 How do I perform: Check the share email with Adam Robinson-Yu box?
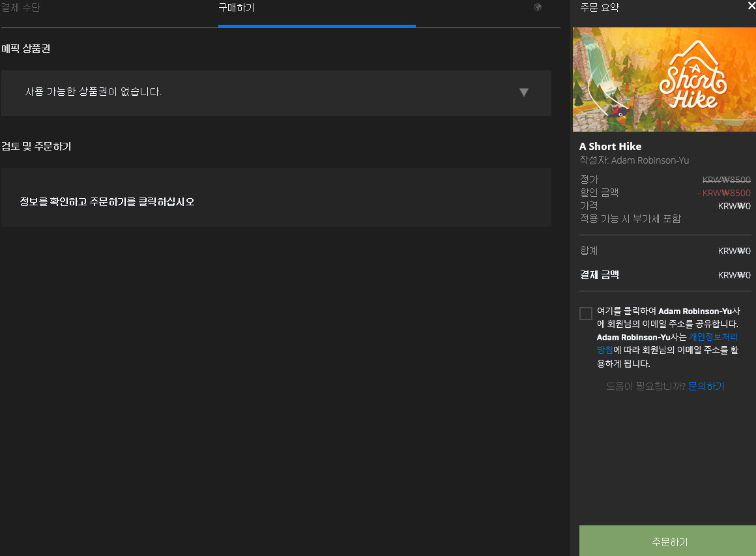586,313
